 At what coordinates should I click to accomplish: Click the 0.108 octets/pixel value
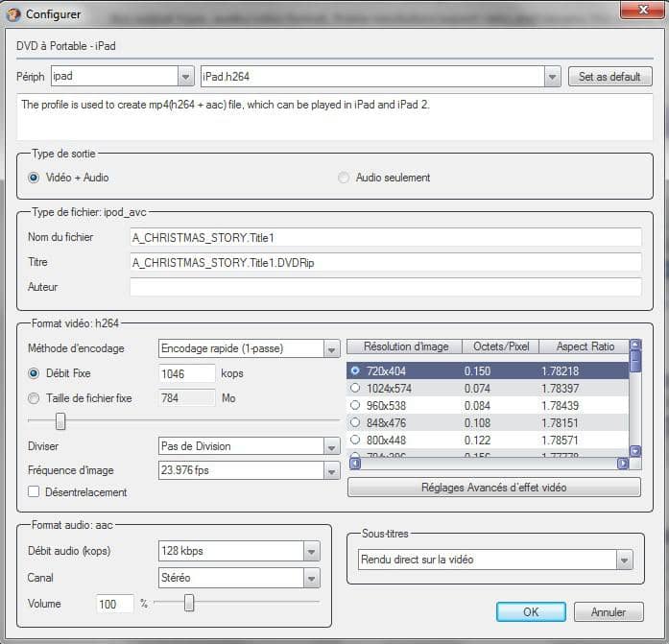pyautogui.click(x=477, y=423)
